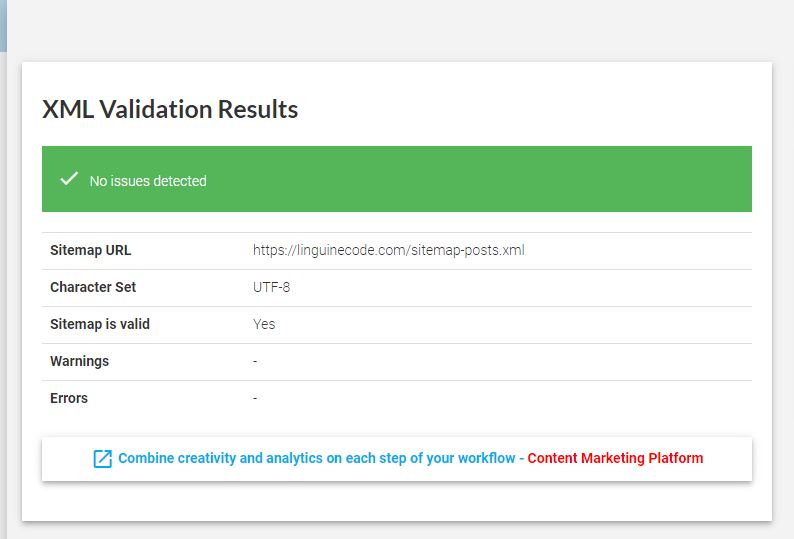Screen dimensions: 794x539
Task: Click the Warnings row label
Action: tap(80, 361)
